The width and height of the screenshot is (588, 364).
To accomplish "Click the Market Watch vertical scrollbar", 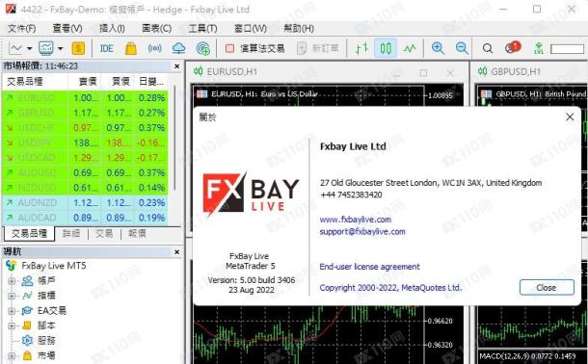I will pos(174,139).
